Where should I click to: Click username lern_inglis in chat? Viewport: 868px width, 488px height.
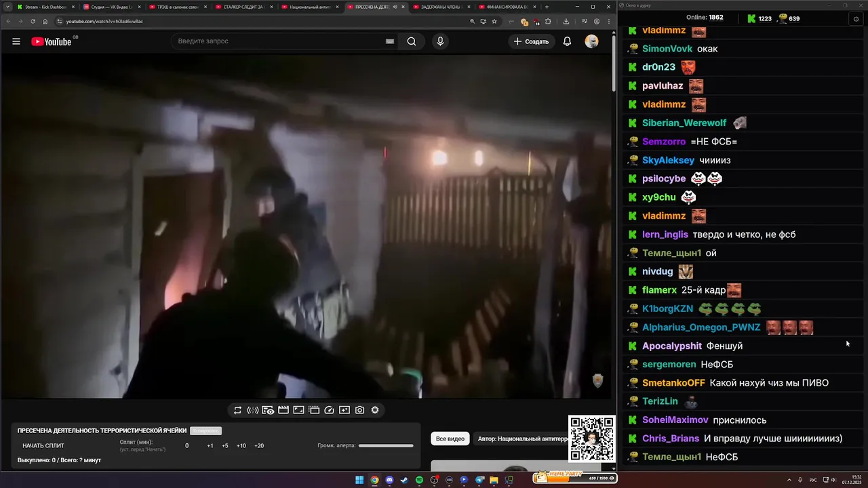(x=665, y=235)
